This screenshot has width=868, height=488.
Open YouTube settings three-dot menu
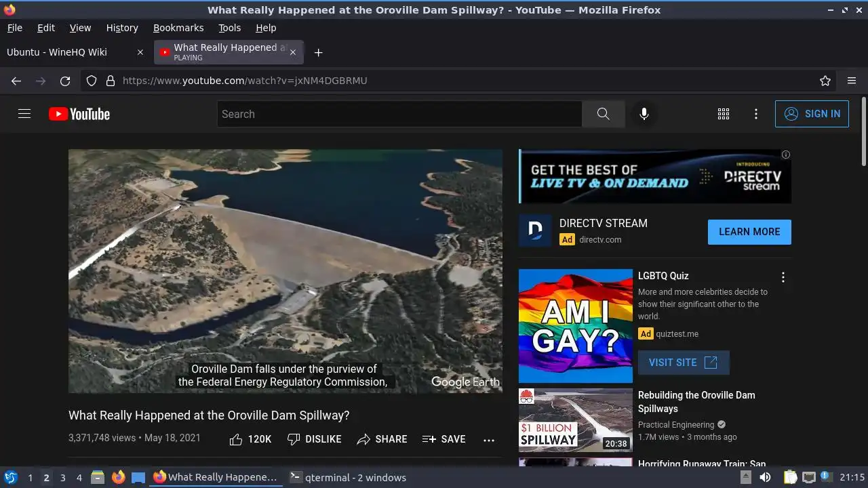point(756,114)
